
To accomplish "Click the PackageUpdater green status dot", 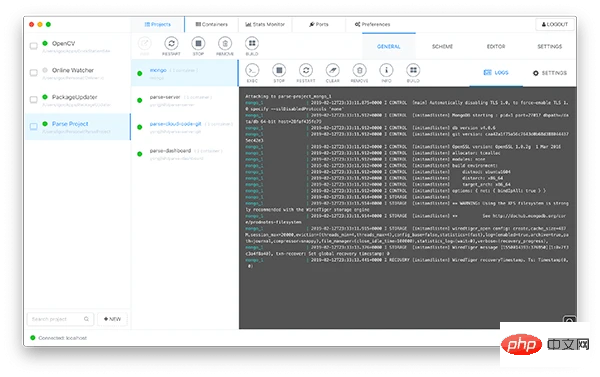I will click(x=45, y=97).
